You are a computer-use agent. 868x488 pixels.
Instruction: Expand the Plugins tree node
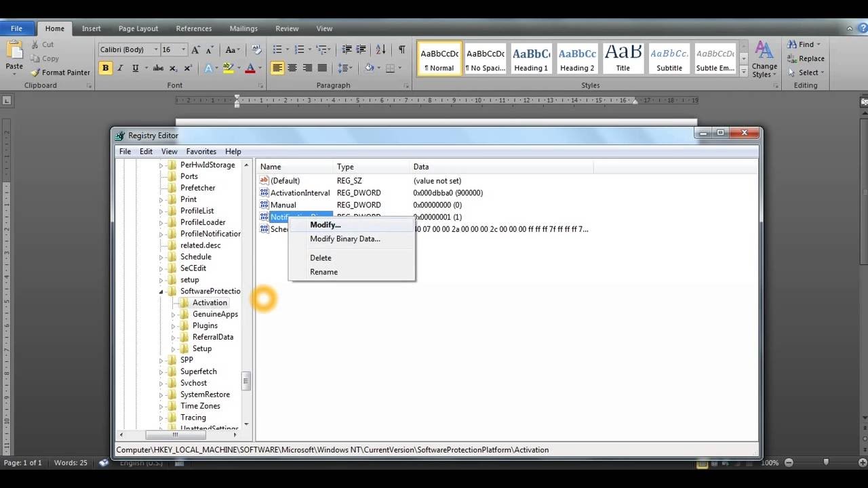(174, 326)
